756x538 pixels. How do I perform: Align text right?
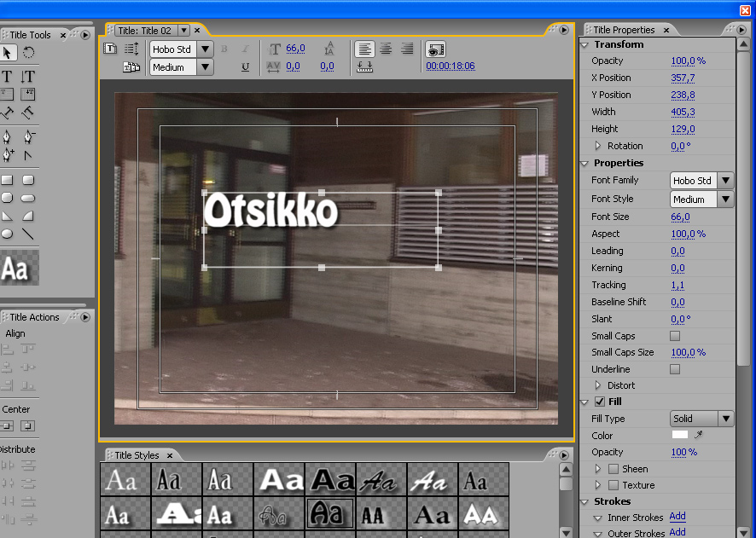[407, 49]
